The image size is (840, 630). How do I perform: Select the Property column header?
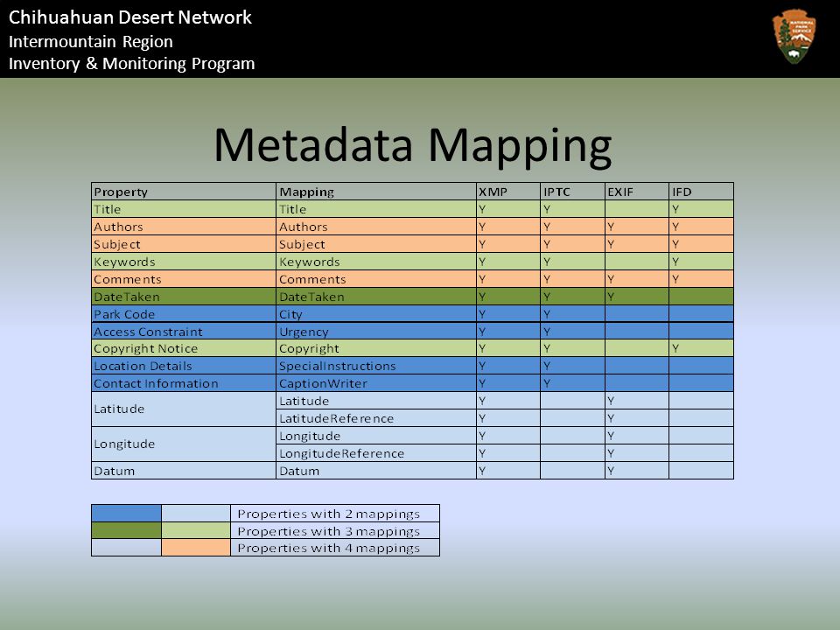(184, 192)
